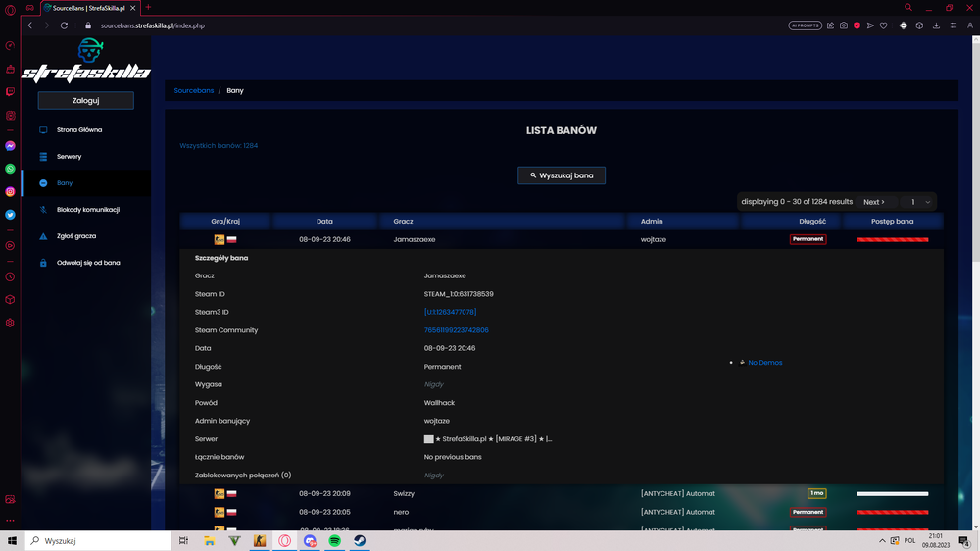Open the Windows Start menu
This screenshot has width=980, height=551.
[x=12, y=540]
